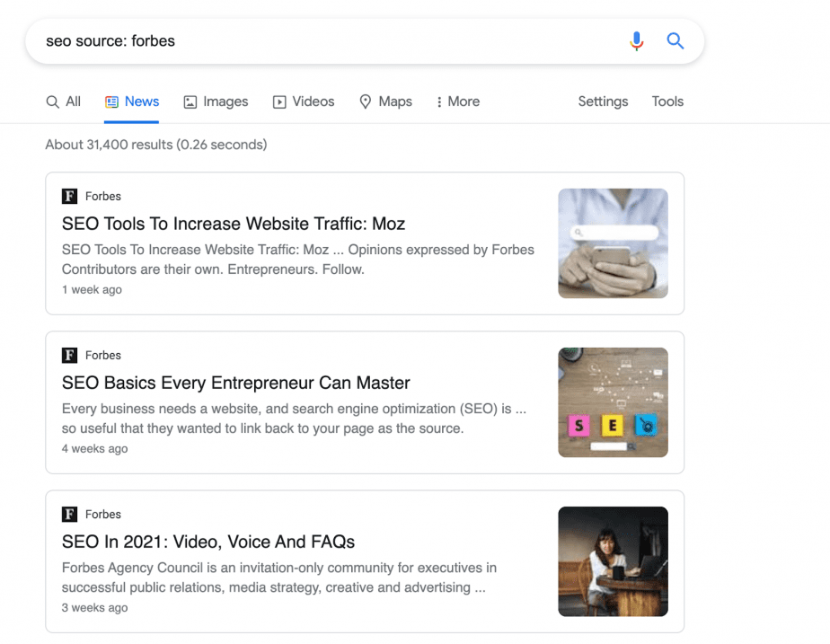Click Forbes logo on SEO In 2021 article
Screen dimensions: 830x644
click(x=69, y=515)
